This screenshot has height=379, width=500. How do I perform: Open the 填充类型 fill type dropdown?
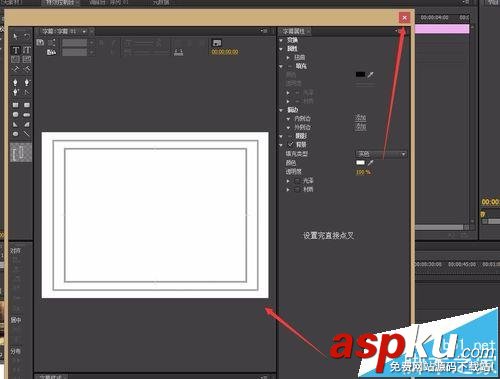[381, 154]
